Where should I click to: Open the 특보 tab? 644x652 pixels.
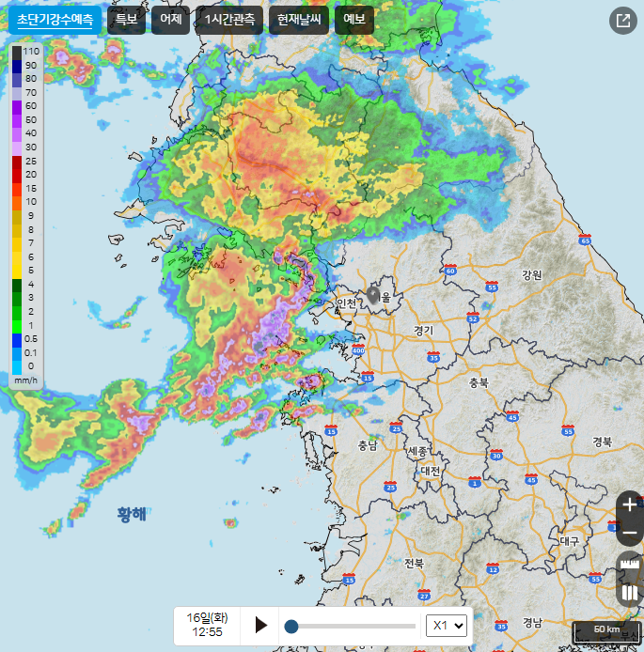pos(127,20)
